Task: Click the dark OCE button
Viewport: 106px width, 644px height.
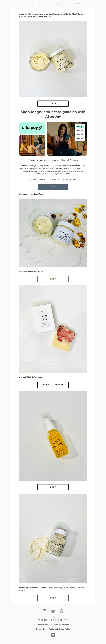Action: (x=53, y=187)
